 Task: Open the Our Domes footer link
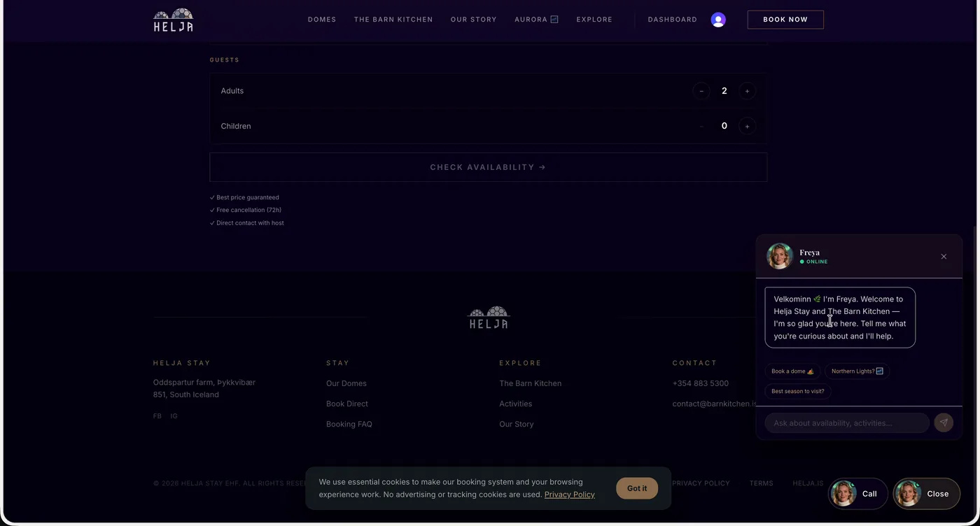pos(346,383)
